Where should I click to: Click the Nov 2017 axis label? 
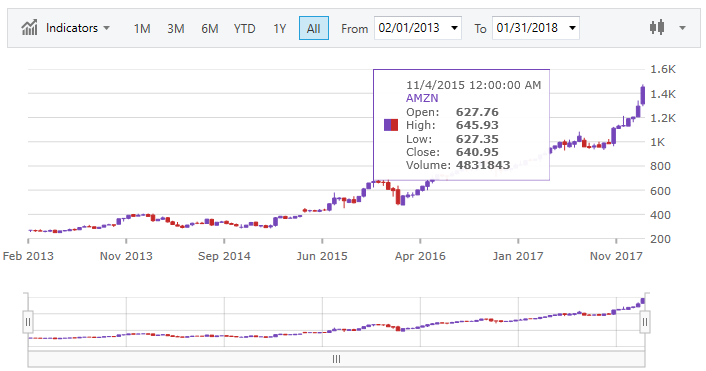(x=616, y=256)
